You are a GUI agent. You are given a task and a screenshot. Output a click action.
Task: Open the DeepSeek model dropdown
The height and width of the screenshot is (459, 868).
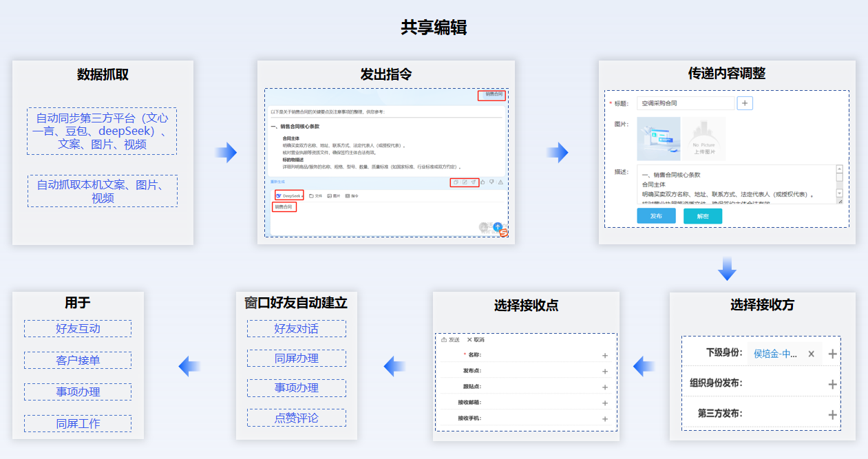pos(289,196)
